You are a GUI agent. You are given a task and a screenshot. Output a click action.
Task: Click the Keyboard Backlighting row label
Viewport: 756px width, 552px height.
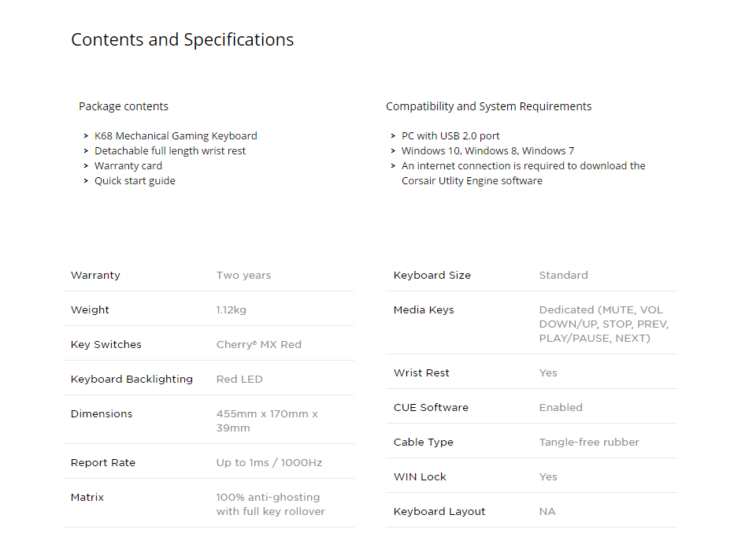(x=132, y=380)
